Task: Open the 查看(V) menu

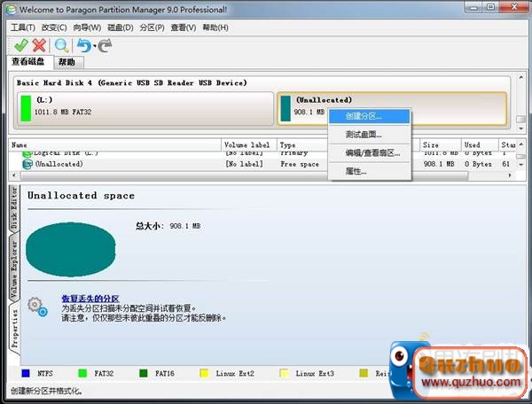Action: coord(184,27)
